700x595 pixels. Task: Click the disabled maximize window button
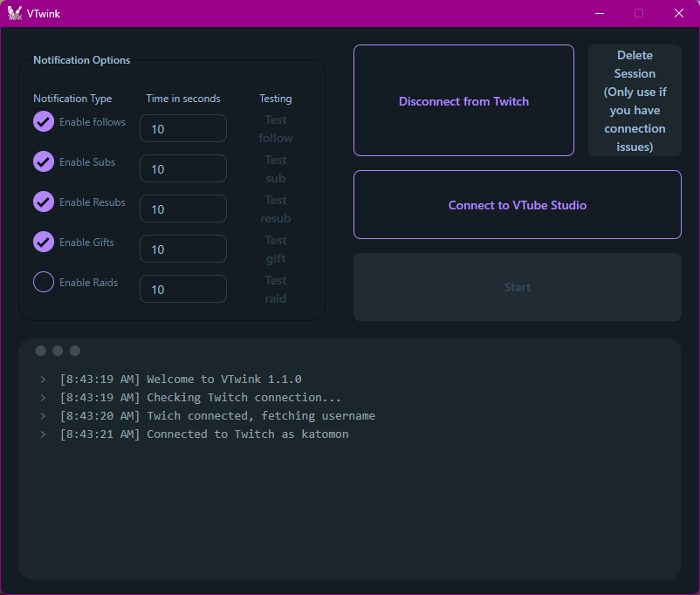(639, 13)
